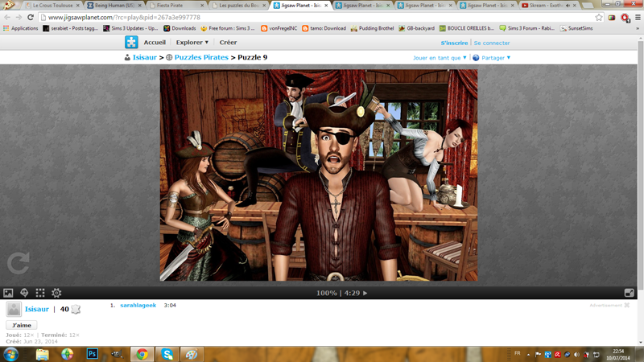Click the globe icon next to Partager

pyautogui.click(x=476, y=58)
